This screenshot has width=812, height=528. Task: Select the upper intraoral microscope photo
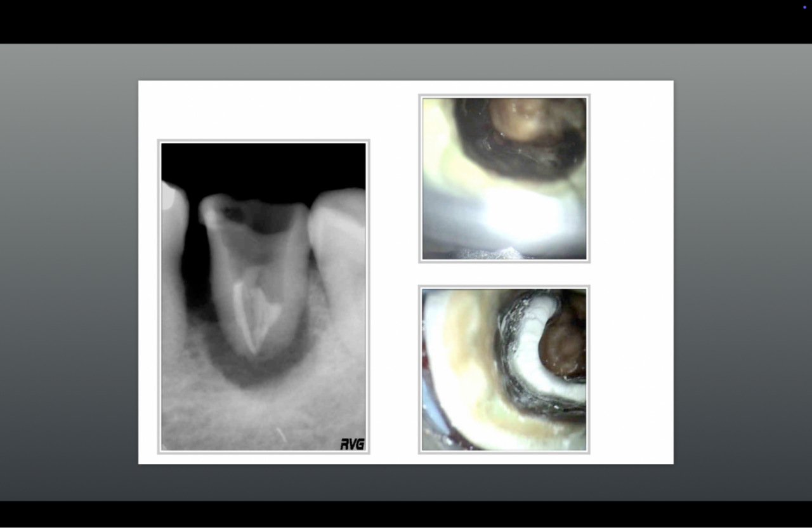click(x=504, y=178)
